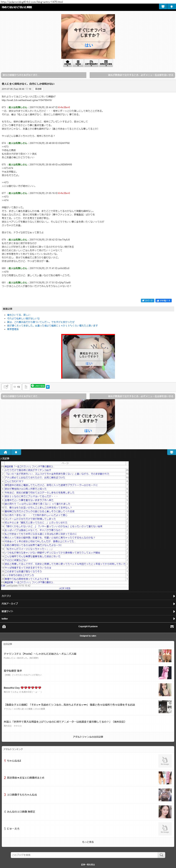176x868 pixels.
Task: Click the blue Tweet button
Action: pos(147,300)
